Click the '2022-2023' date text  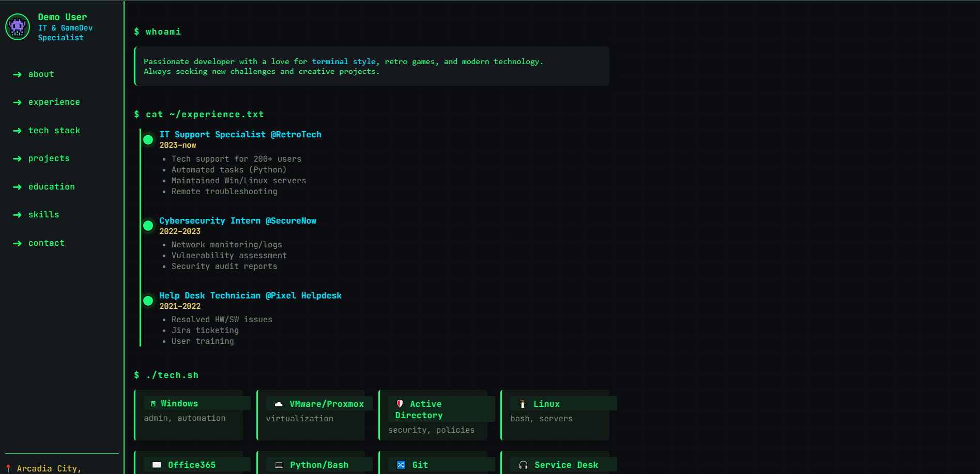(x=180, y=231)
